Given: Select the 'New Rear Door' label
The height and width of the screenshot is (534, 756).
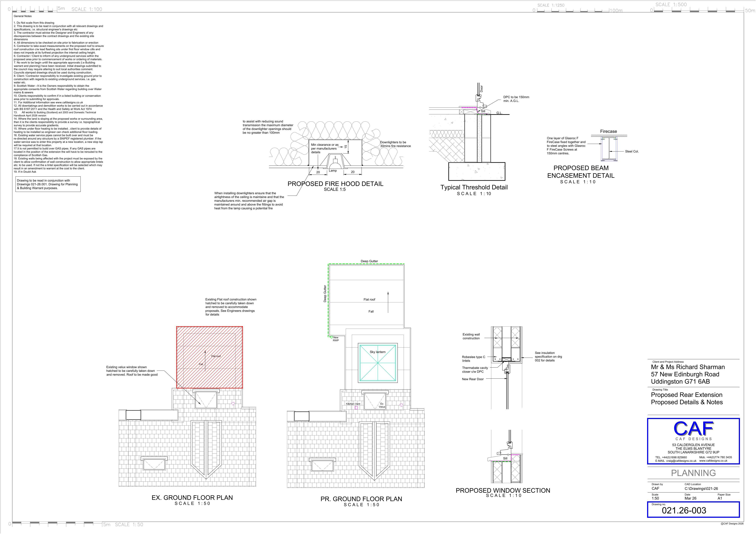Looking at the screenshot, I should tap(472, 379).
